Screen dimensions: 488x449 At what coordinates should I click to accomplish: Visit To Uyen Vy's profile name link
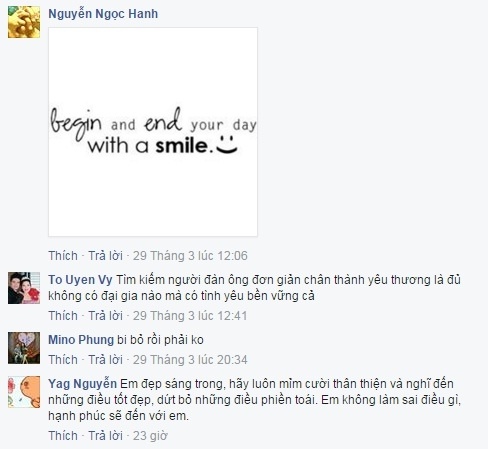pos(80,280)
